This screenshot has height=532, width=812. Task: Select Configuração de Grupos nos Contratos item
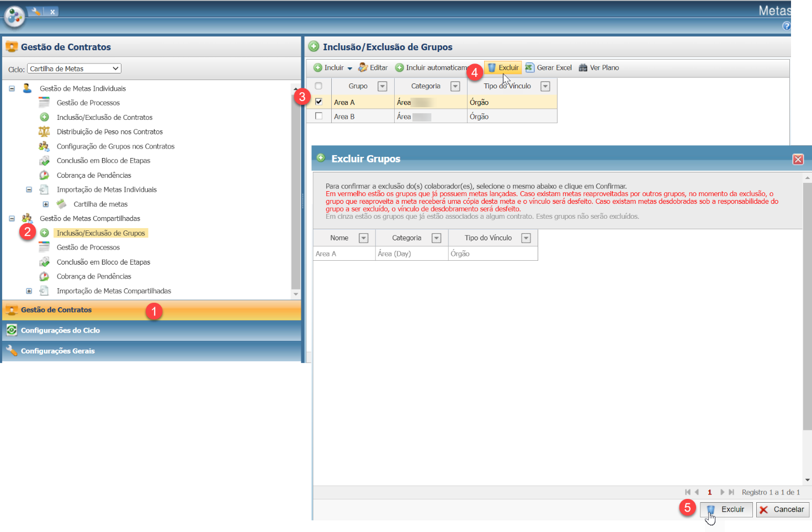pyautogui.click(x=115, y=146)
